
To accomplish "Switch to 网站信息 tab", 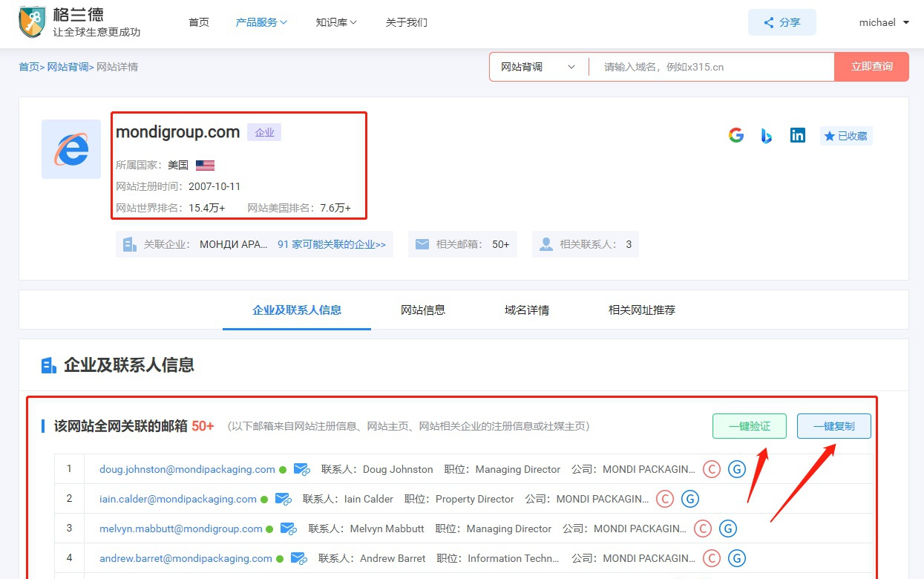I will pos(423,310).
